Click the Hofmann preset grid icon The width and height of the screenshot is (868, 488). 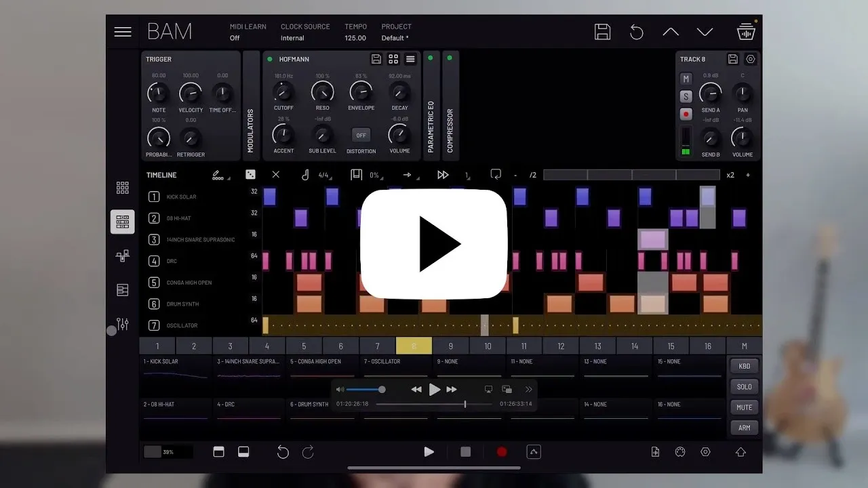pyautogui.click(x=393, y=60)
